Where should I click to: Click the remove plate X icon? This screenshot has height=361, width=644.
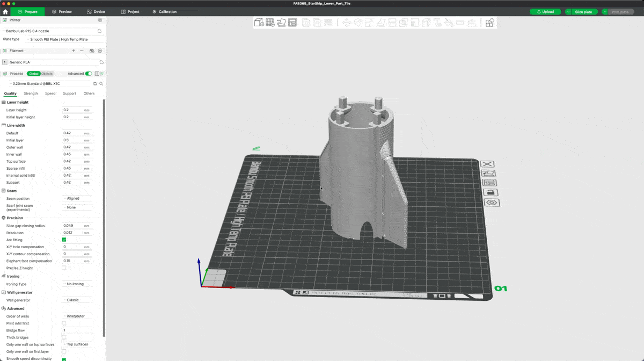pyautogui.click(x=486, y=164)
